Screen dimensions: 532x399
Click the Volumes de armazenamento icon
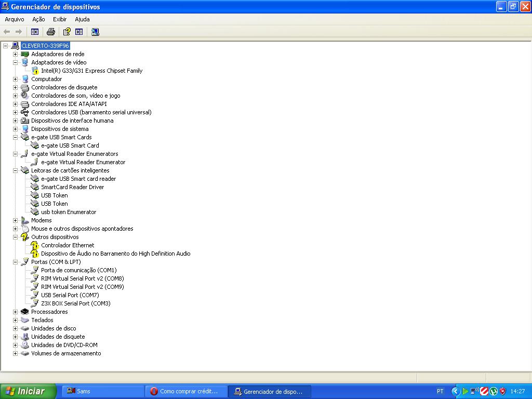tap(25, 353)
